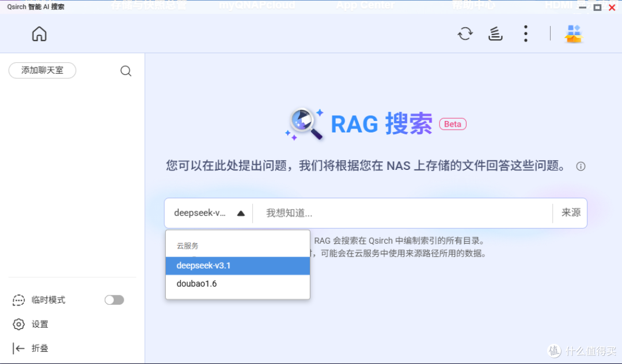Viewport: 622px width, 364px height.
Task: Open 设置 via the gear icon
Action: coord(18,324)
